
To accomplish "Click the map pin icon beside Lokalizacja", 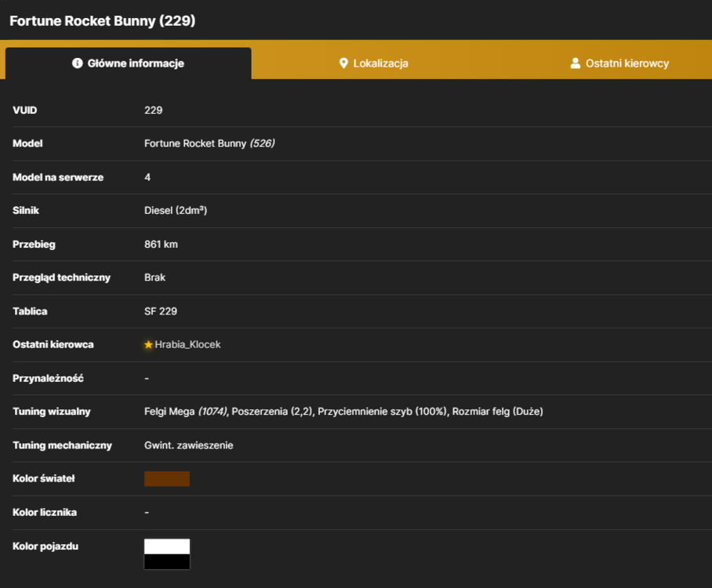I will pos(343,64).
